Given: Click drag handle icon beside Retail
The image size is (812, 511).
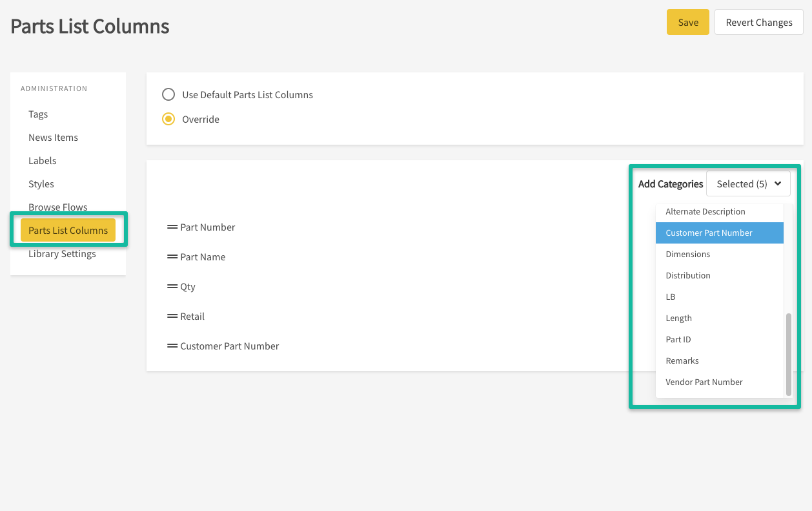Looking at the screenshot, I should (x=172, y=316).
